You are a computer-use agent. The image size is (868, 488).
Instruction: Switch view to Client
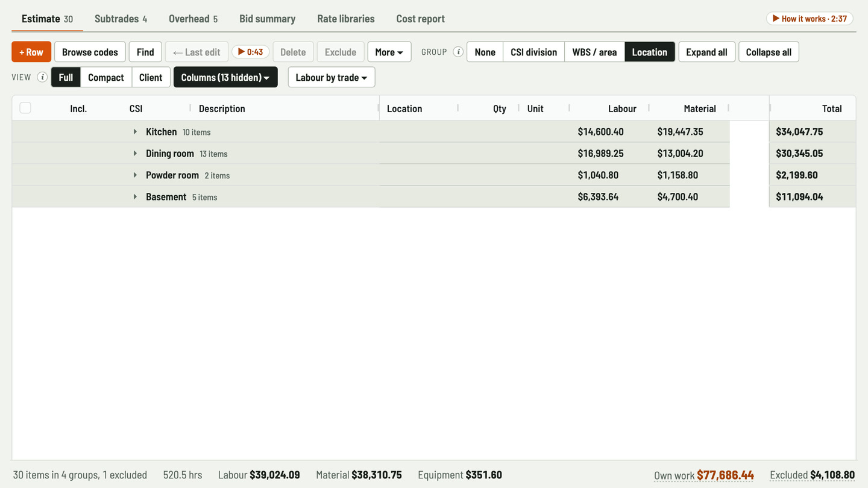click(151, 77)
